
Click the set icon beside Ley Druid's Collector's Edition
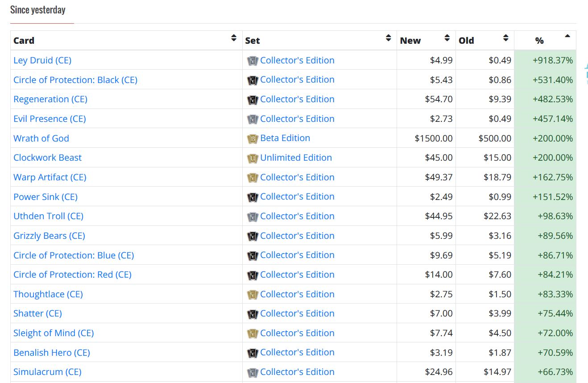pyautogui.click(x=253, y=61)
